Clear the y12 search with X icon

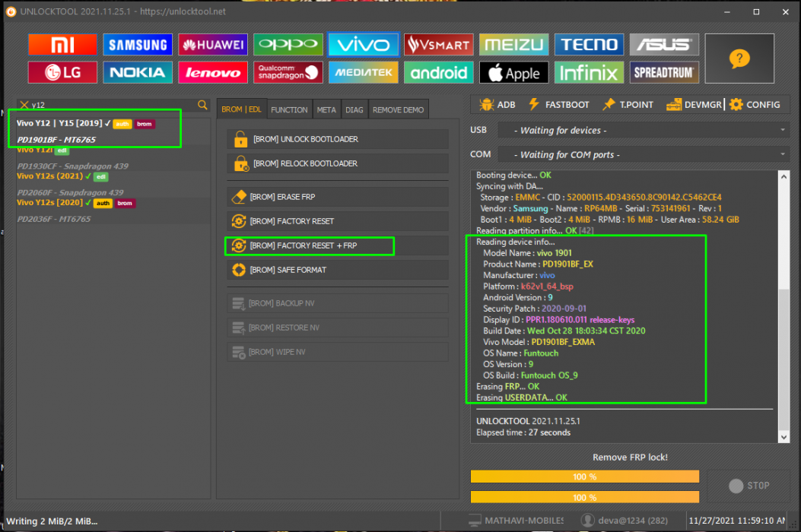tap(24, 105)
